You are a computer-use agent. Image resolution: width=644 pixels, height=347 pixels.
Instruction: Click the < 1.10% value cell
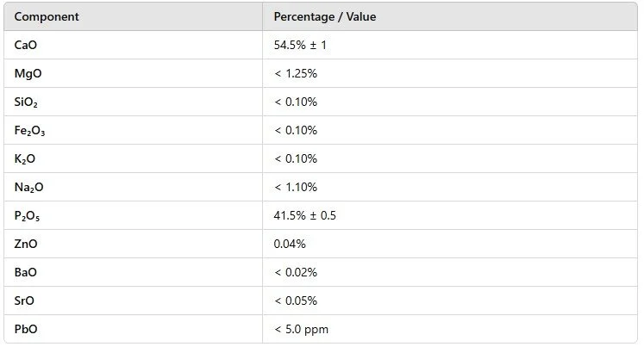[x=296, y=188]
